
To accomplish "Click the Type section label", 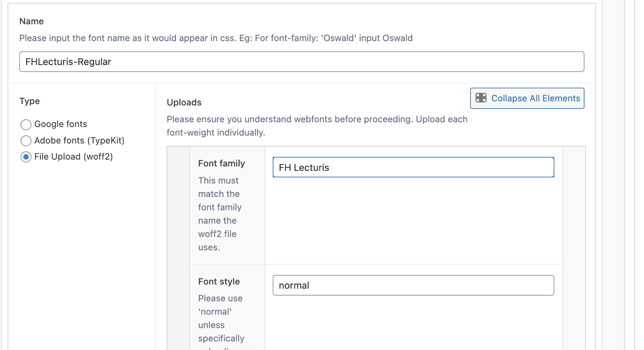I will [29, 101].
